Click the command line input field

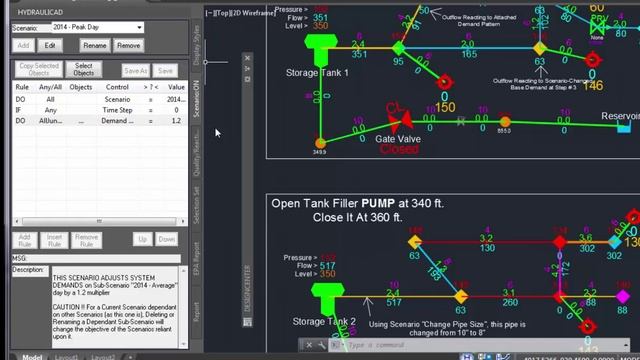pyautogui.click(x=478, y=345)
